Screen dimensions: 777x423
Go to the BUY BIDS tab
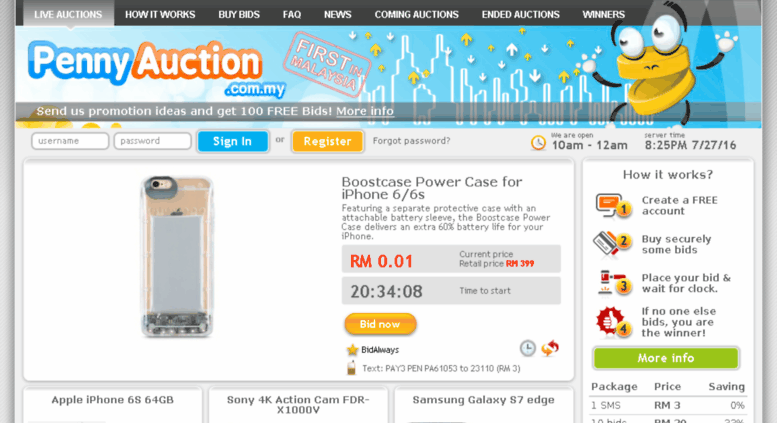point(239,14)
